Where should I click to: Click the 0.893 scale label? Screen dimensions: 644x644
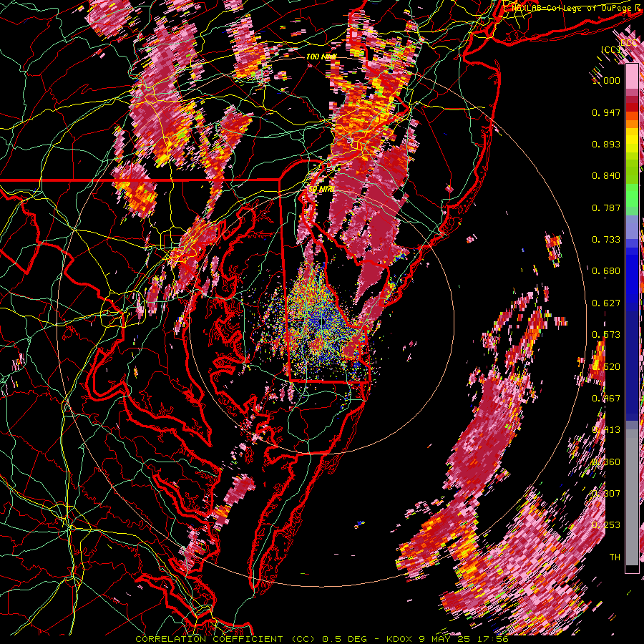coord(606,144)
